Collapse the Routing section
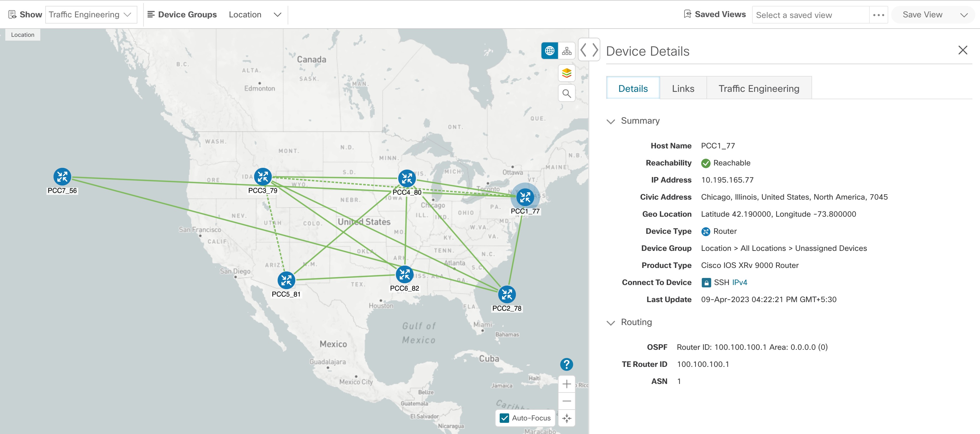 click(x=611, y=322)
